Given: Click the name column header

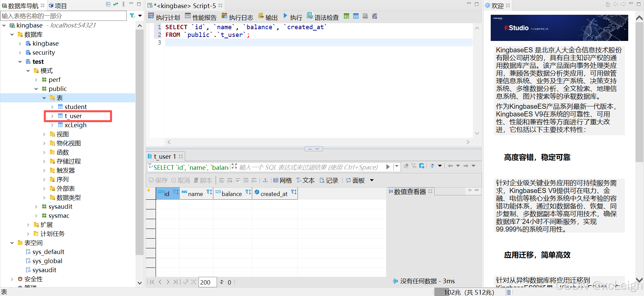Looking at the screenshot, I should point(196,194).
